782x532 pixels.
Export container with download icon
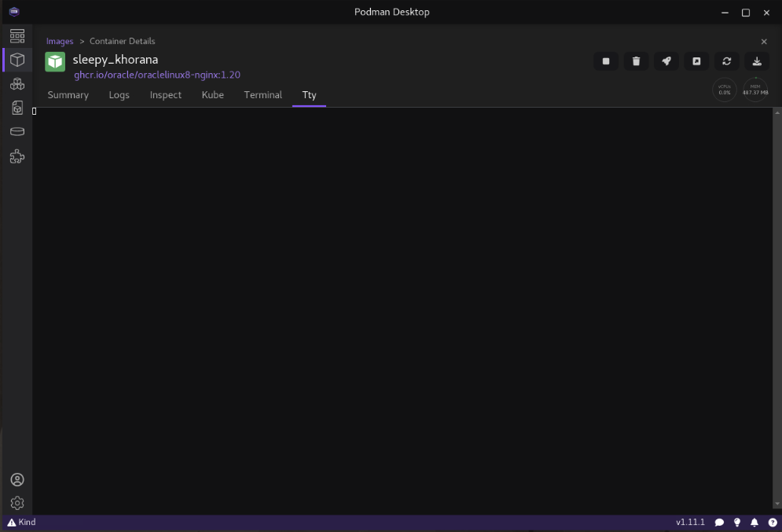757,61
